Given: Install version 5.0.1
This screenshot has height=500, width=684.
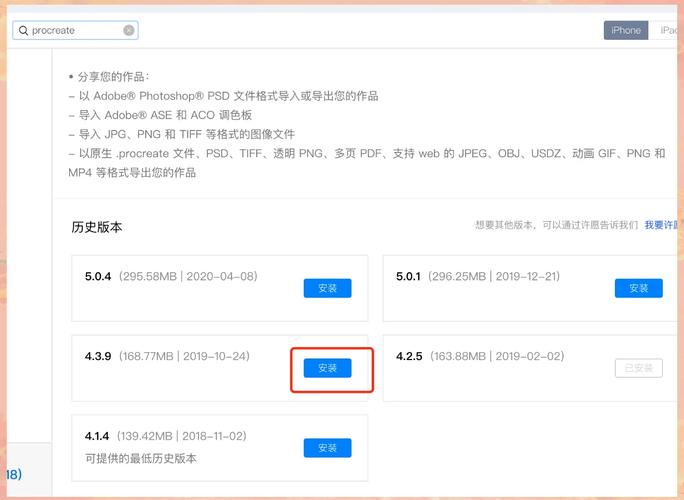Looking at the screenshot, I should [x=639, y=288].
